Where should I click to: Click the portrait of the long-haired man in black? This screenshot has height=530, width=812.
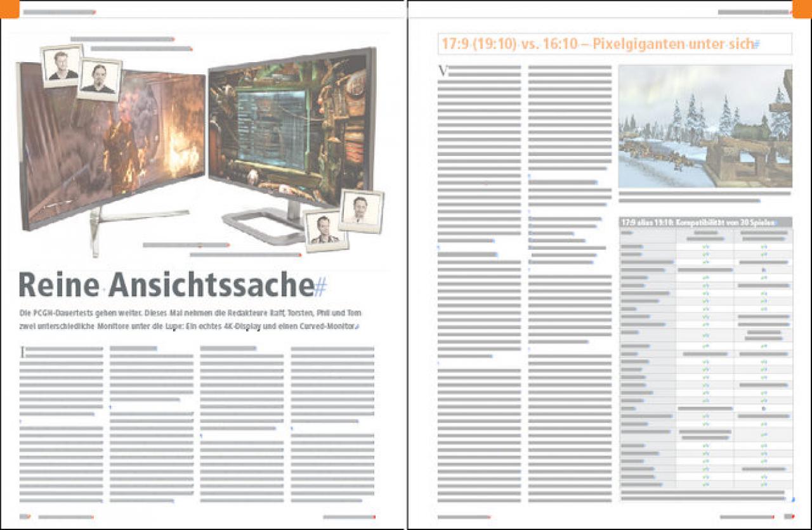click(99, 79)
